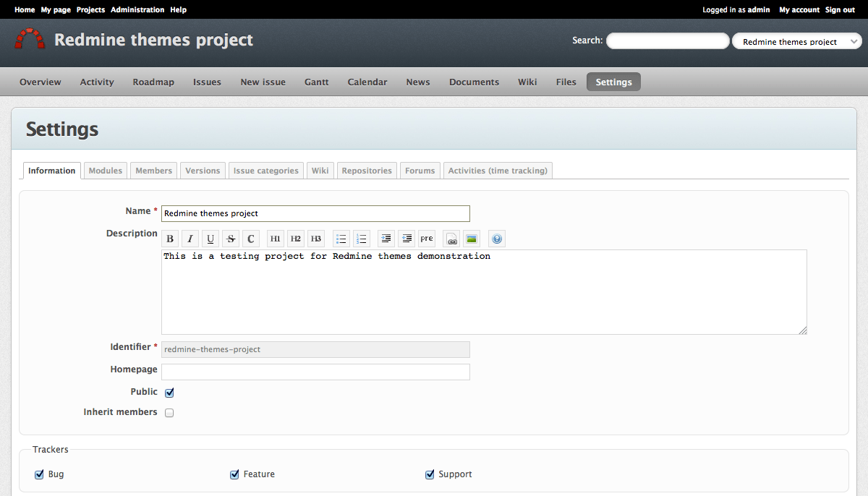
Task: Insert ordered numbered list
Action: (362, 239)
